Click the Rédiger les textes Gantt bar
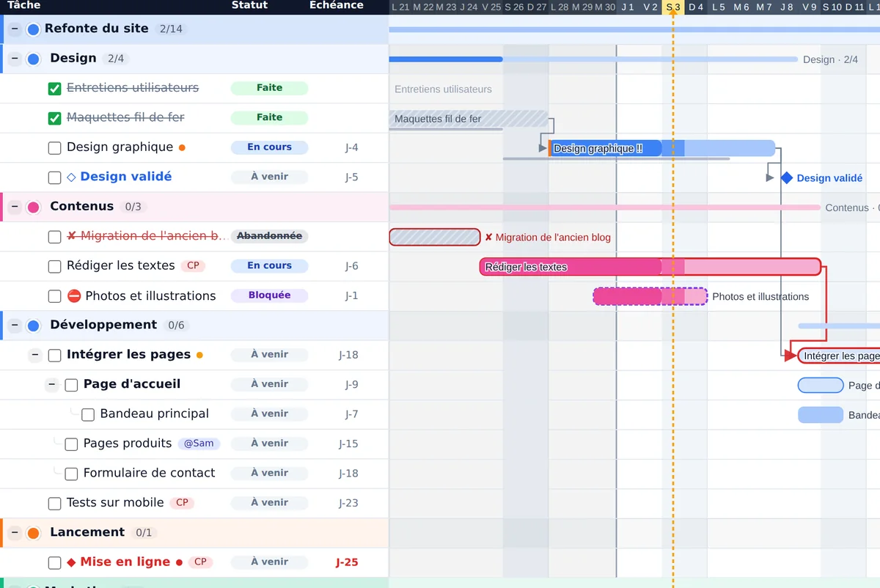The image size is (880, 588). (x=650, y=267)
